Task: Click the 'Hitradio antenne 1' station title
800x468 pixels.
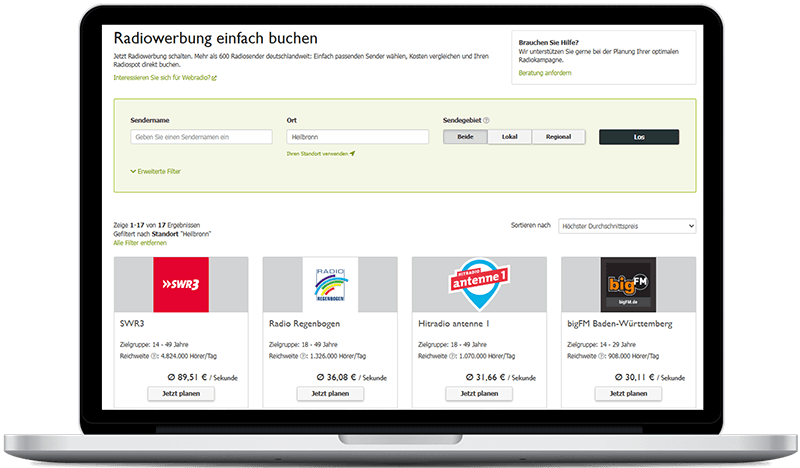Action: (x=454, y=324)
